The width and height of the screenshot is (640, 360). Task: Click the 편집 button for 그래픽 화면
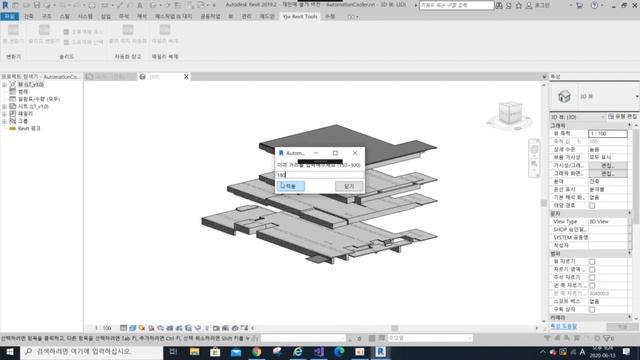tap(607, 173)
